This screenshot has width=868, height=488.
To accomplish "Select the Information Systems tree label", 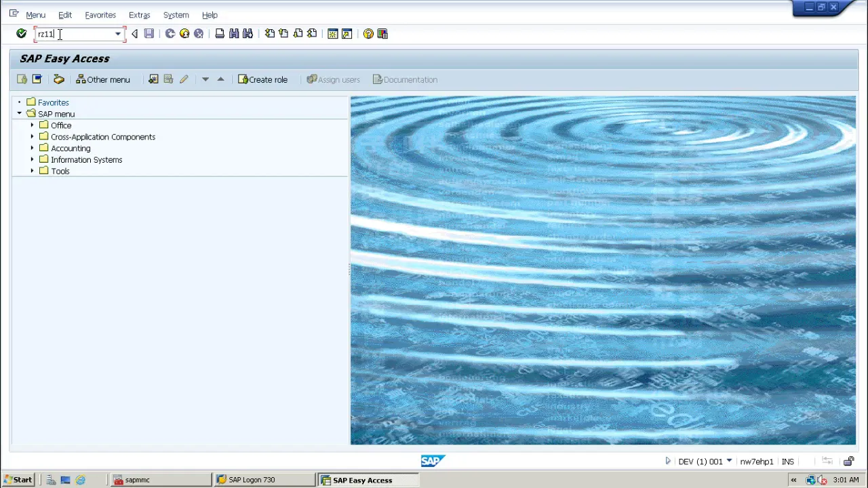I will 87,160.
